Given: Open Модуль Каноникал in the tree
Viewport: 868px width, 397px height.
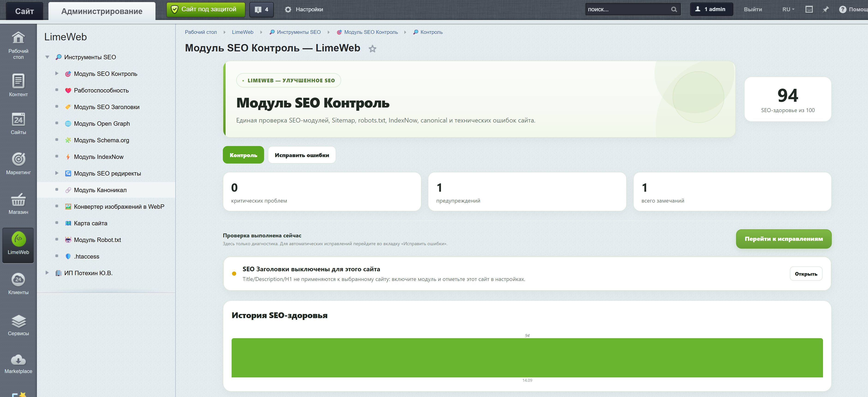Looking at the screenshot, I should click(x=100, y=190).
